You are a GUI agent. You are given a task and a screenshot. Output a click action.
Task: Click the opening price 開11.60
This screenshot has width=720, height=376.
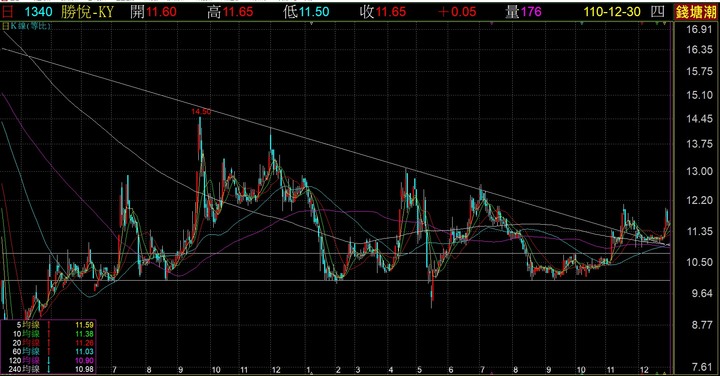(153, 12)
